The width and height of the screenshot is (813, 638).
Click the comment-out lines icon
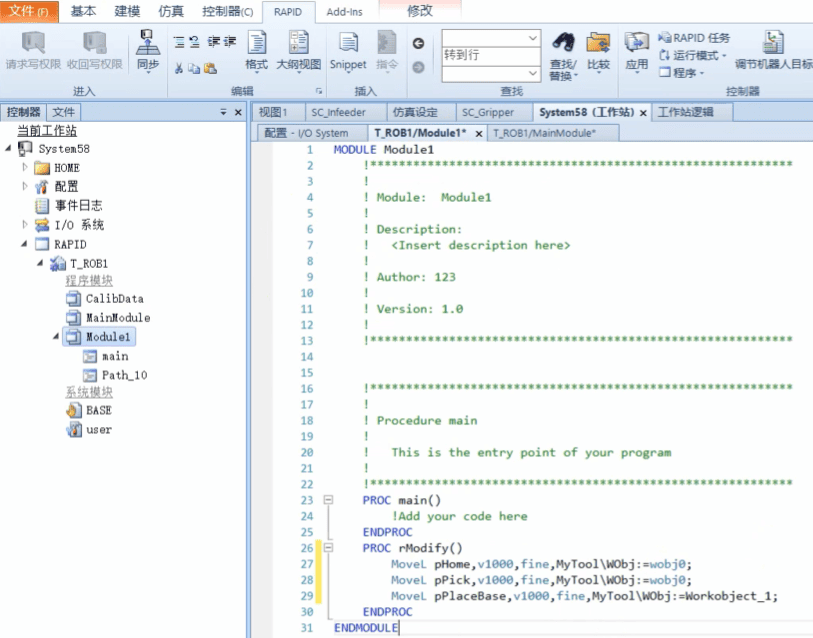(179, 42)
